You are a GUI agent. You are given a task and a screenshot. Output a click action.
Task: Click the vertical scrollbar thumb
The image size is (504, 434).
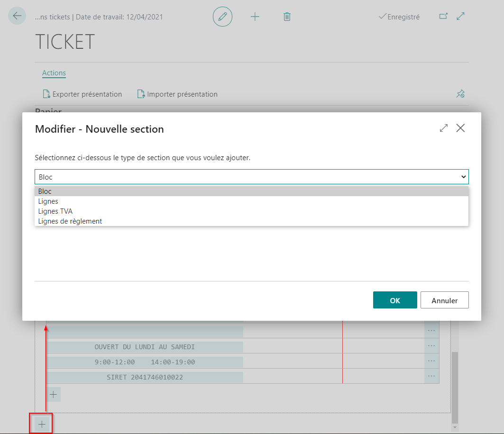point(455,388)
